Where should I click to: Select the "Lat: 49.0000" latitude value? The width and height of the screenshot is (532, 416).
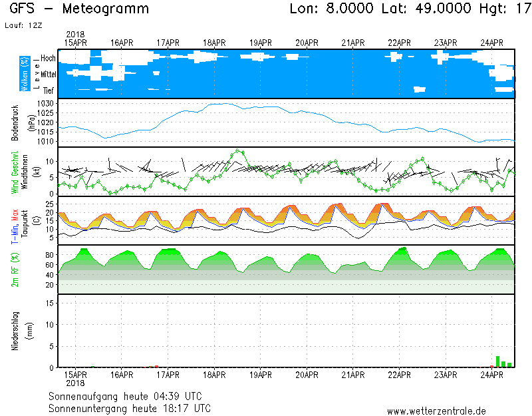point(426,8)
